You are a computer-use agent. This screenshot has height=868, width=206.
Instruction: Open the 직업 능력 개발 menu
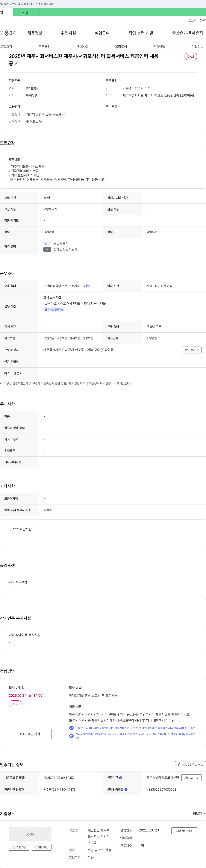click(141, 33)
